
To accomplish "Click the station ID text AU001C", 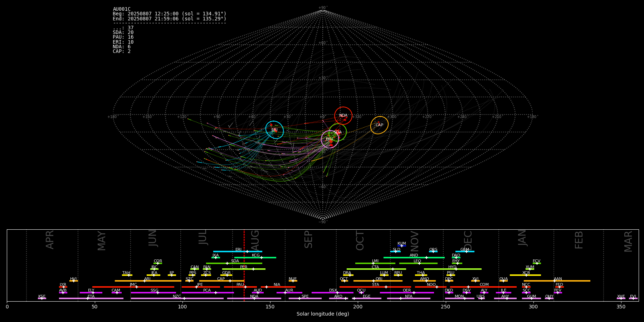I will [122, 9].
